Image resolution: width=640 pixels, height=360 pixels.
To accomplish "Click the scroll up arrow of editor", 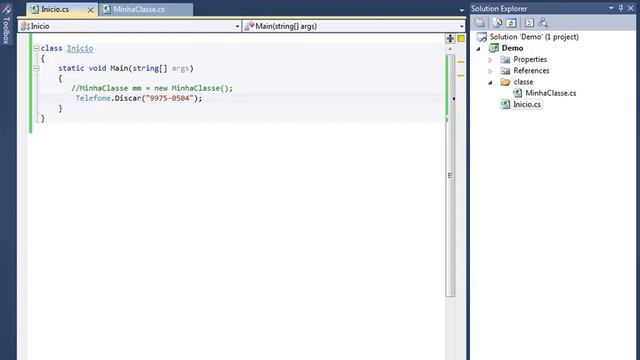I will (x=450, y=49).
